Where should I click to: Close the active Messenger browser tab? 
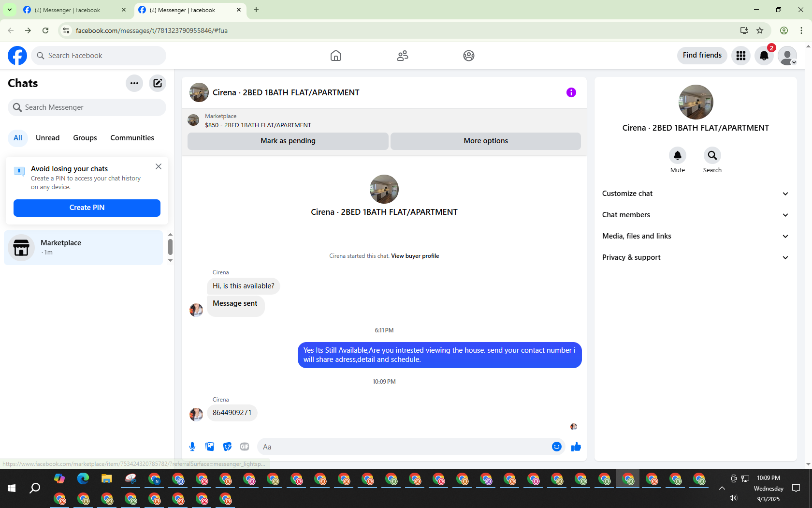[x=239, y=10]
